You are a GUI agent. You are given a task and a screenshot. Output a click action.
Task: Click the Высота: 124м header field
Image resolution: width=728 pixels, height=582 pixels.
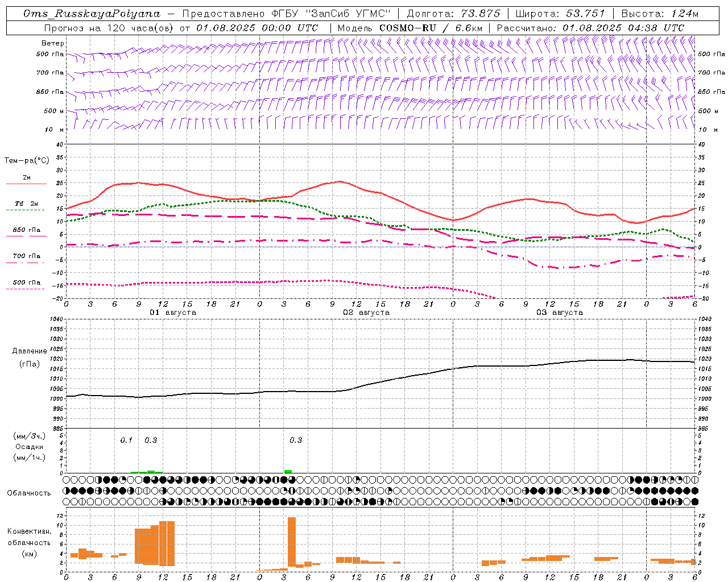(660, 14)
